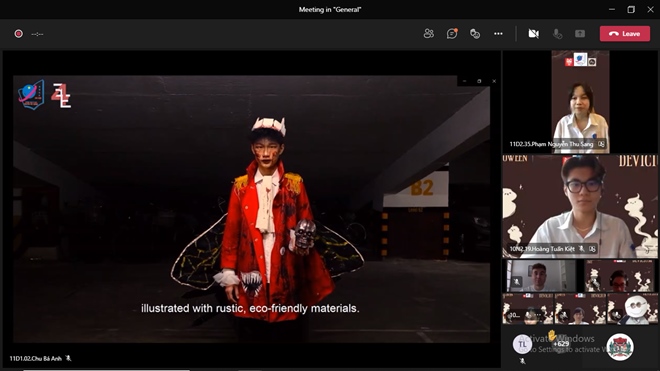Click the school shield logo in shared video
This screenshot has width=660, height=371.
(x=31, y=95)
